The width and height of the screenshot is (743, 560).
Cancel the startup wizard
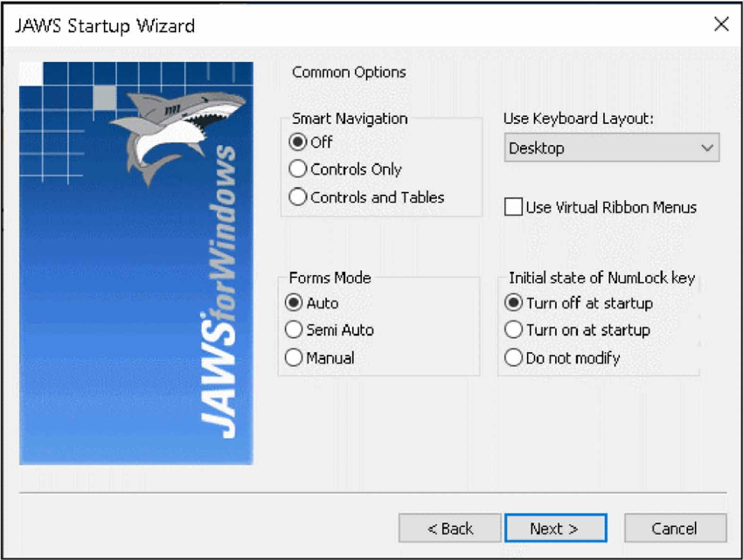click(675, 529)
